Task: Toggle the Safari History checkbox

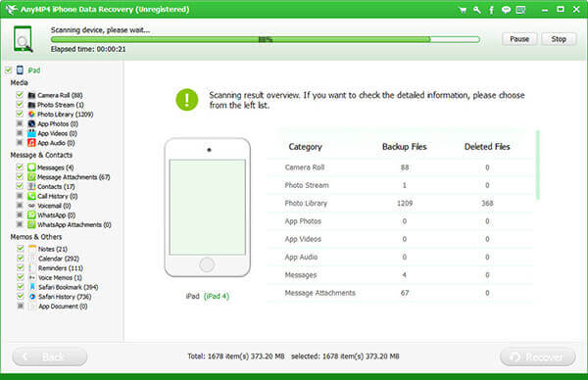Action: pyautogui.click(x=21, y=296)
